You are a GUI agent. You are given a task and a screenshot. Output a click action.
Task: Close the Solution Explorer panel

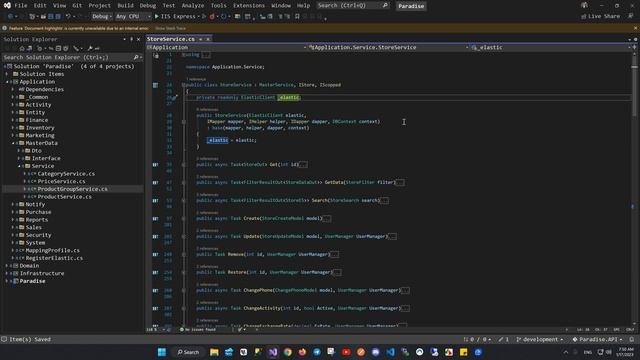coord(138,39)
